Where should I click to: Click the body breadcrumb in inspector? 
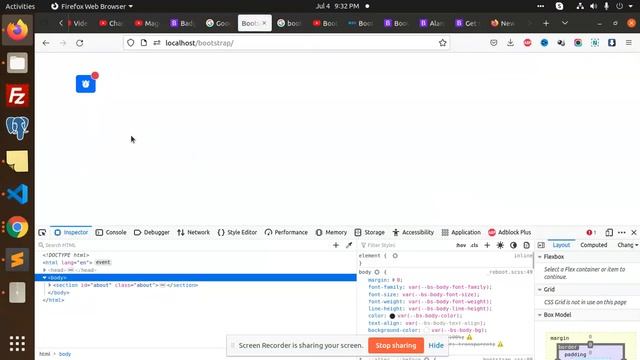(65, 354)
